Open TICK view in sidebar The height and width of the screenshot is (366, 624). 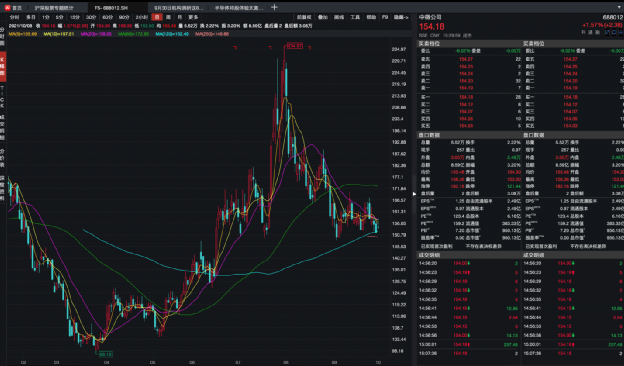tap(2, 97)
